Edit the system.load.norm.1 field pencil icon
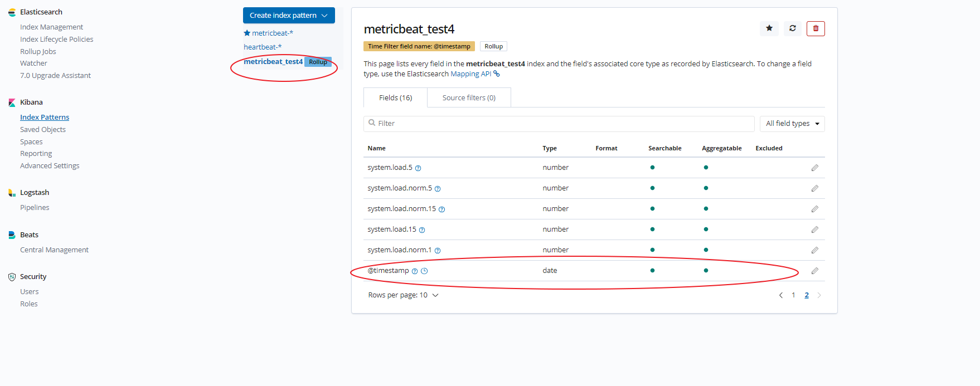Viewport: 980px width, 386px height. click(814, 250)
